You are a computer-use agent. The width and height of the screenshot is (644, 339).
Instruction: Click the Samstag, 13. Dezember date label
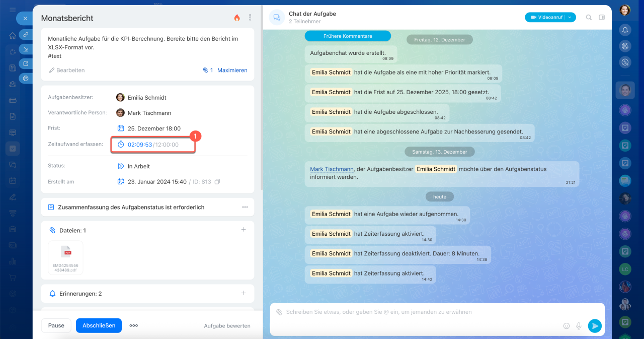pos(440,152)
